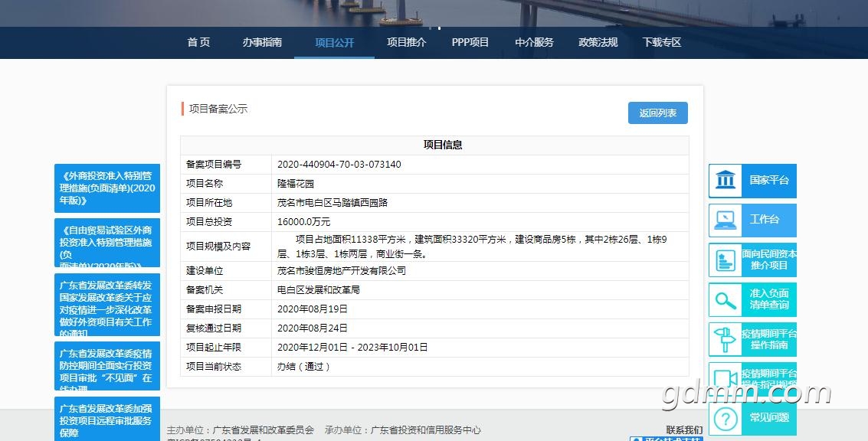
Task: Click the video camera icon for 操作指引视频
Action: tap(726, 379)
